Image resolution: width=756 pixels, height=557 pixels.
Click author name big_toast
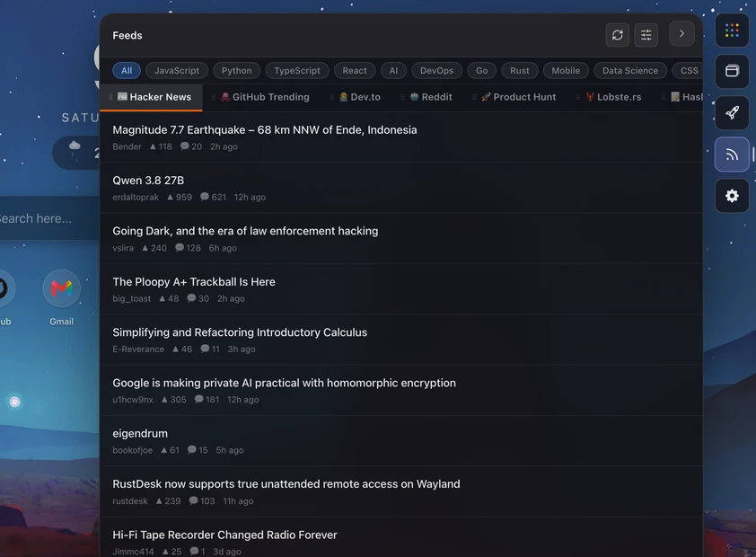132,298
